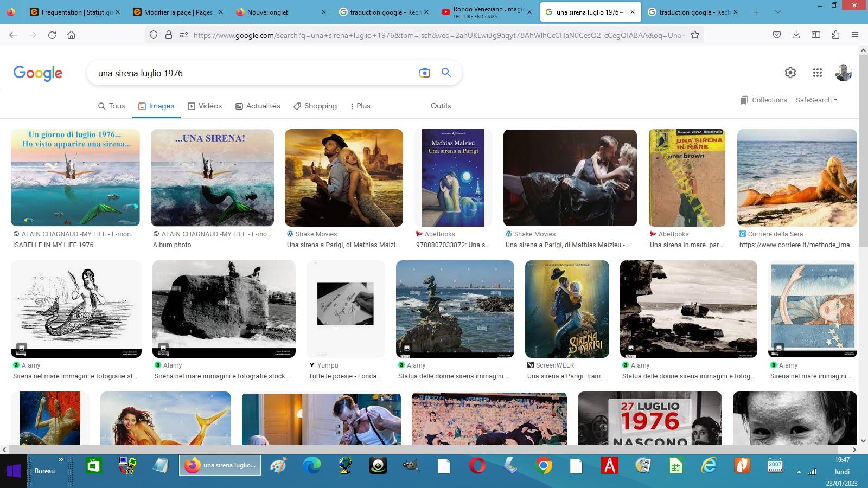This screenshot has width=868, height=488.
Task: Show hidden system tray icons
Action: click(x=799, y=472)
